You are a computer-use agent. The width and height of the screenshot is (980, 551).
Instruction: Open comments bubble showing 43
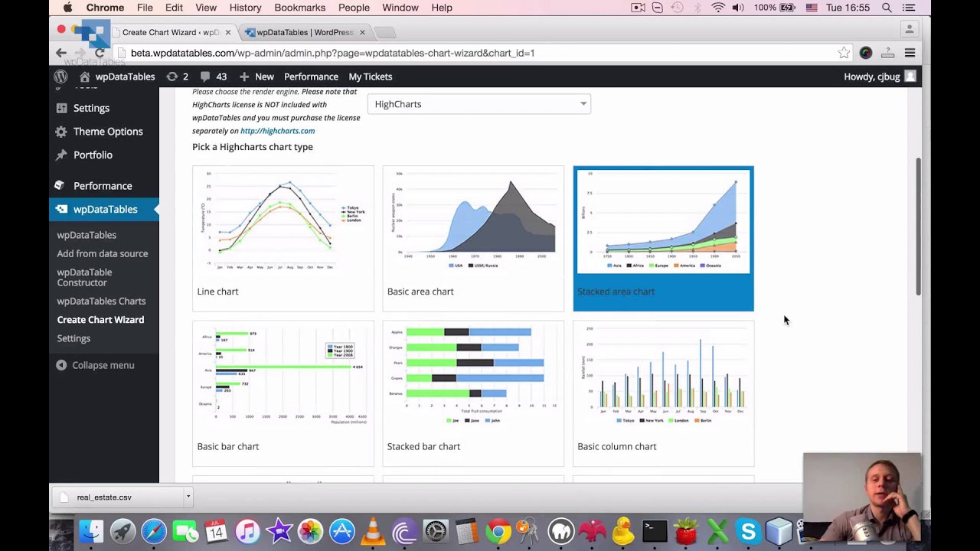tap(213, 77)
